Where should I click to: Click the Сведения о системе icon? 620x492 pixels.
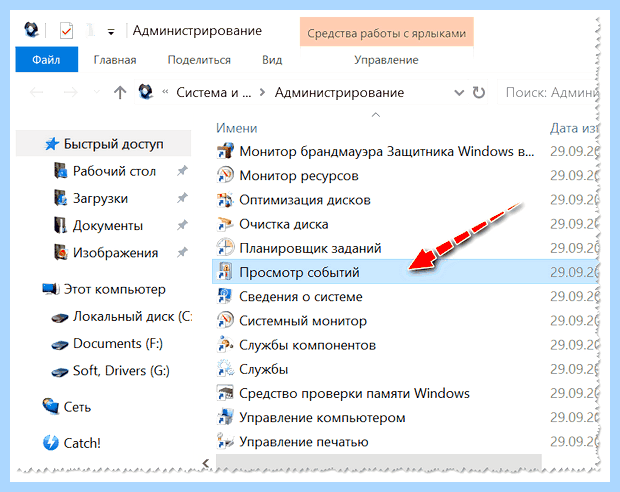[225, 296]
